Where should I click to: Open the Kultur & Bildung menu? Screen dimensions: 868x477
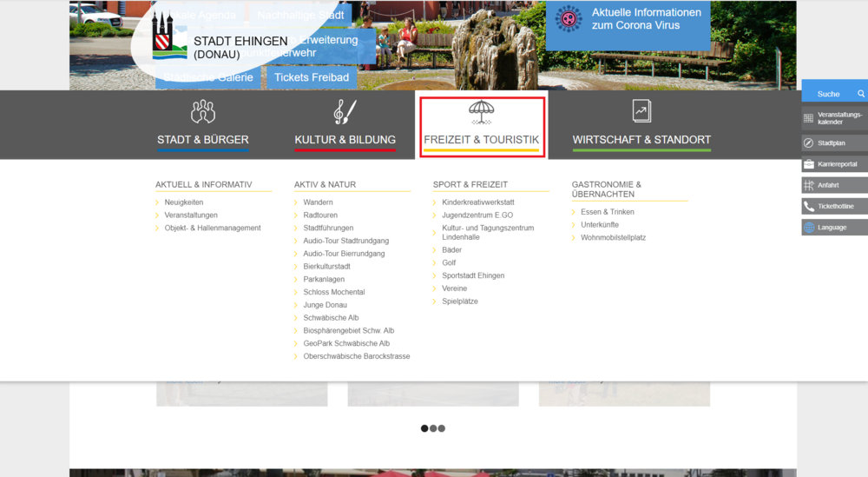pos(345,140)
